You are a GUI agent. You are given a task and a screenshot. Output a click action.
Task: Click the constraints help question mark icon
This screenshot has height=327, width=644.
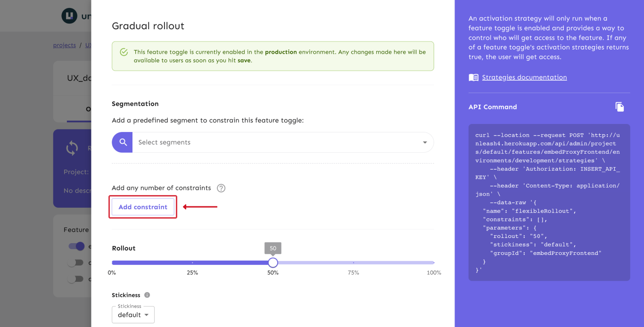tap(221, 188)
